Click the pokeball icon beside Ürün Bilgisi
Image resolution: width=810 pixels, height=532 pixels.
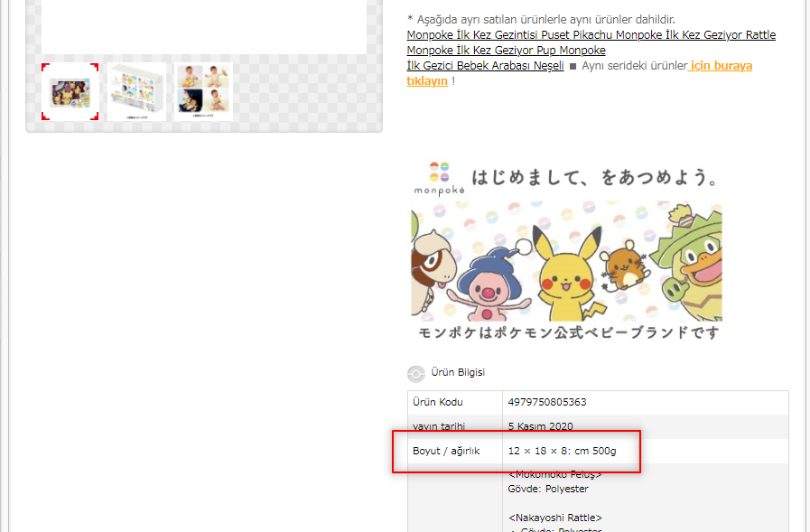[x=416, y=373]
